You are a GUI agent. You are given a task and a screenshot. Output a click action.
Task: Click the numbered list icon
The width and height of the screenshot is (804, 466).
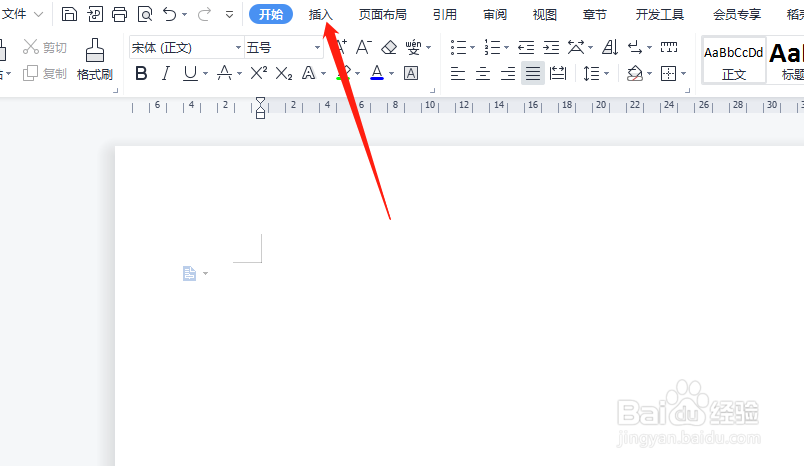coord(492,47)
